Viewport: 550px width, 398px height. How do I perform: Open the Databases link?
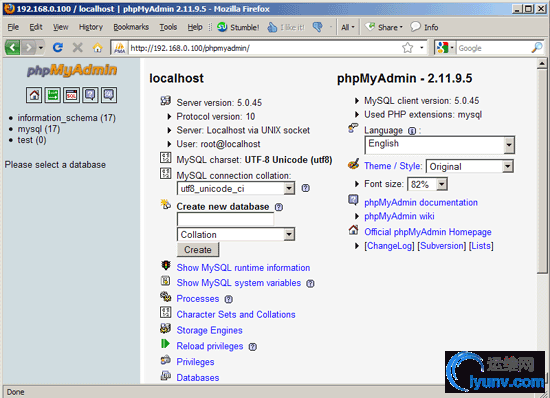(198, 378)
